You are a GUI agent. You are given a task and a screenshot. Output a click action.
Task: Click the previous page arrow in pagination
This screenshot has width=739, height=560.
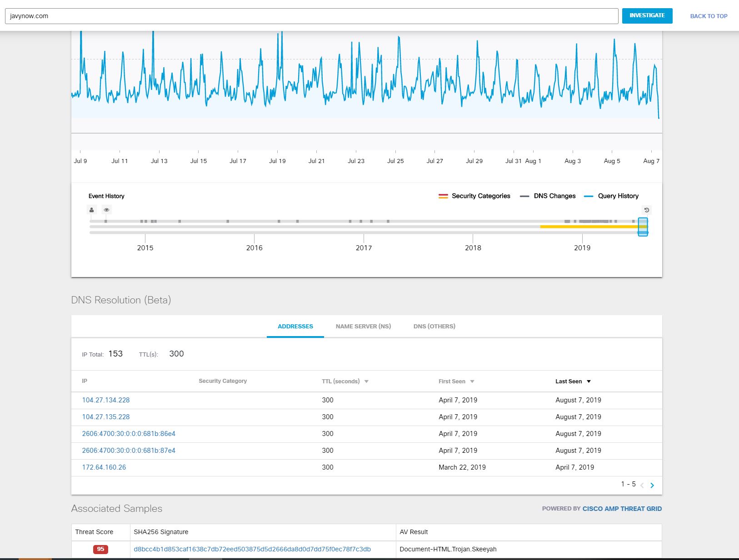click(642, 486)
